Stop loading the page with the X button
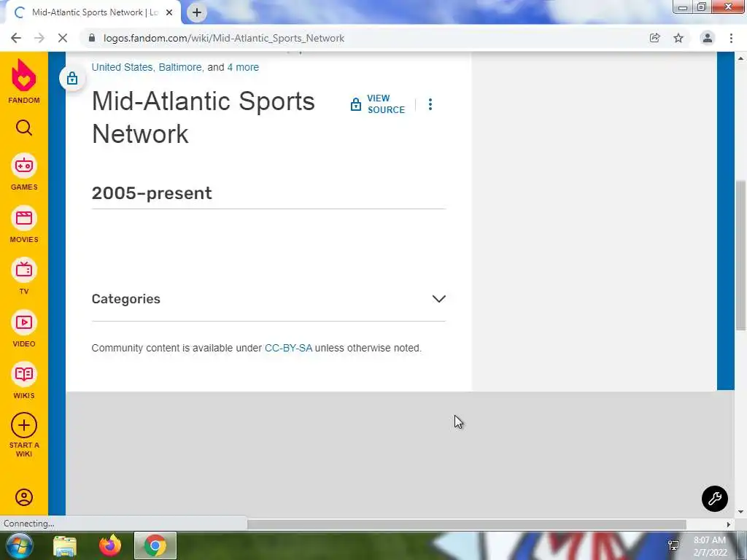Image resolution: width=747 pixels, height=560 pixels. (63, 38)
